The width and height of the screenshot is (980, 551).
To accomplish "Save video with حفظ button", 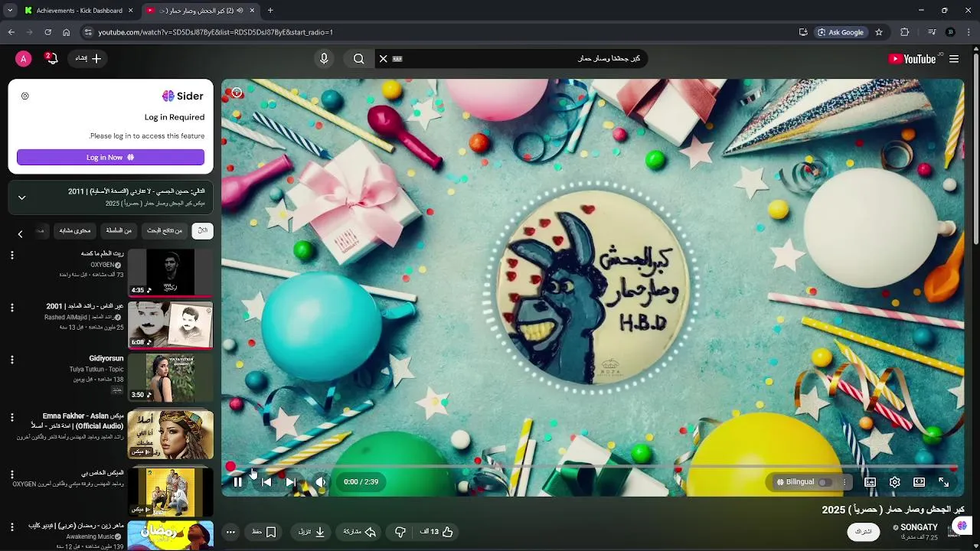I will coord(264,532).
